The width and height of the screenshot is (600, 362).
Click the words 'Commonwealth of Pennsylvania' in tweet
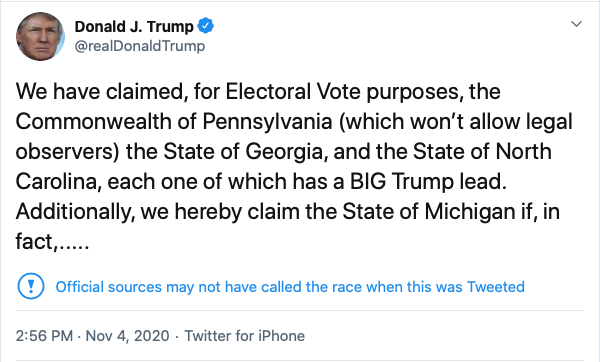tap(174, 122)
